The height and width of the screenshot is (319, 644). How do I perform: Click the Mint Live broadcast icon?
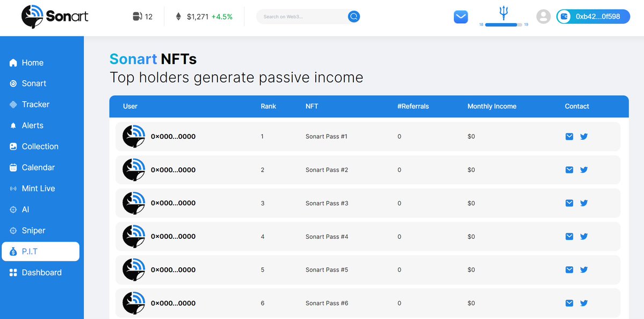13,188
